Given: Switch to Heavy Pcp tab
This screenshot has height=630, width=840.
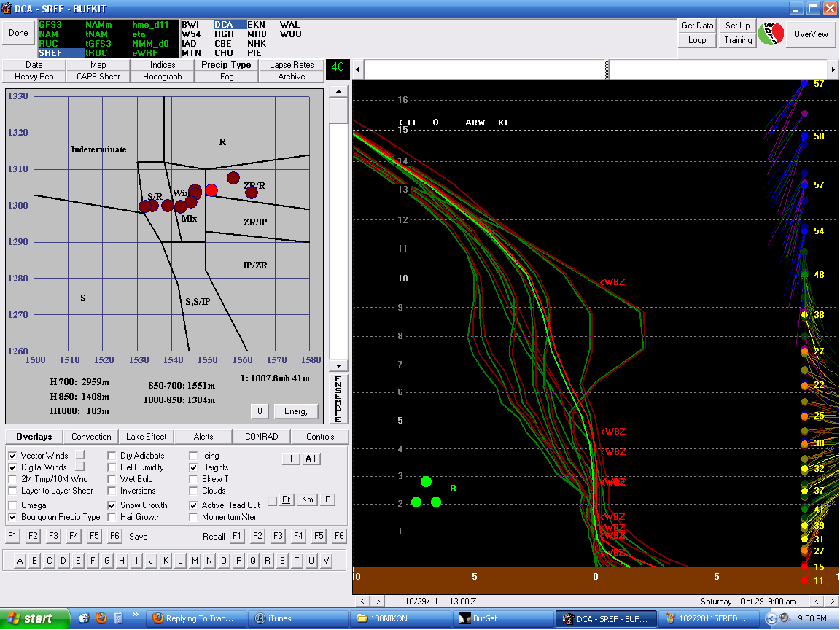Looking at the screenshot, I should click(x=34, y=77).
